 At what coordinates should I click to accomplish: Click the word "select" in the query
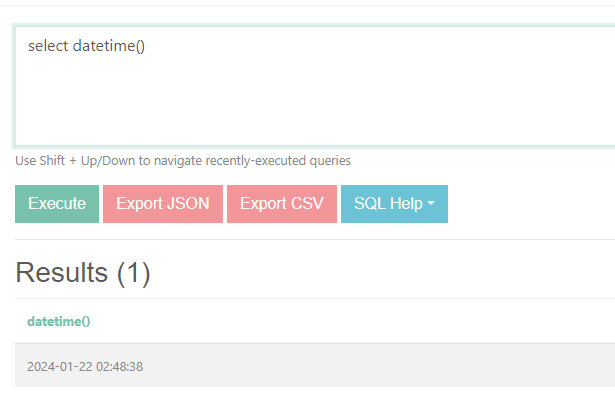(48, 46)
